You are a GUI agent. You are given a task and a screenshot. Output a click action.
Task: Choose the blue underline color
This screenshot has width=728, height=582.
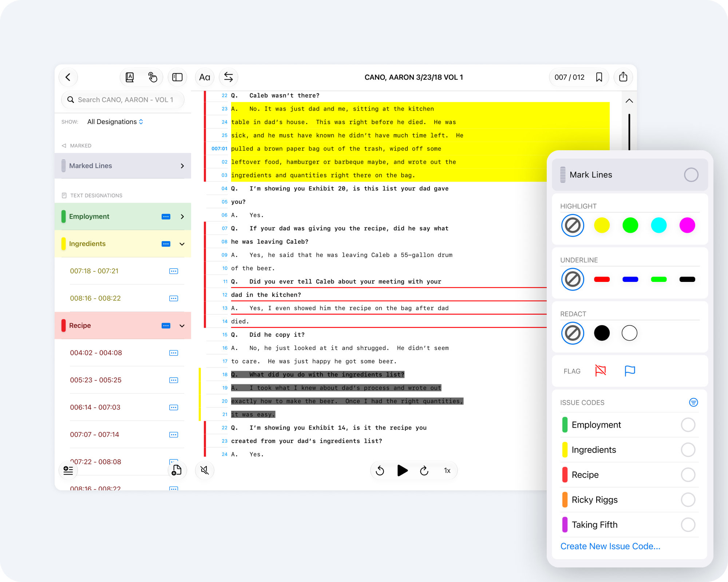pos(630,279)
